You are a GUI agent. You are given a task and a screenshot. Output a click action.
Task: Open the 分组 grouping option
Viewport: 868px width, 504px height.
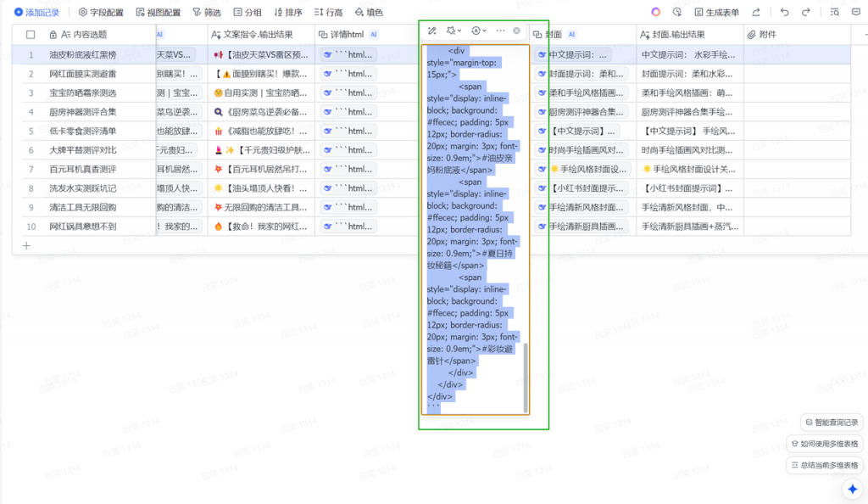click(x=248, y=12)
